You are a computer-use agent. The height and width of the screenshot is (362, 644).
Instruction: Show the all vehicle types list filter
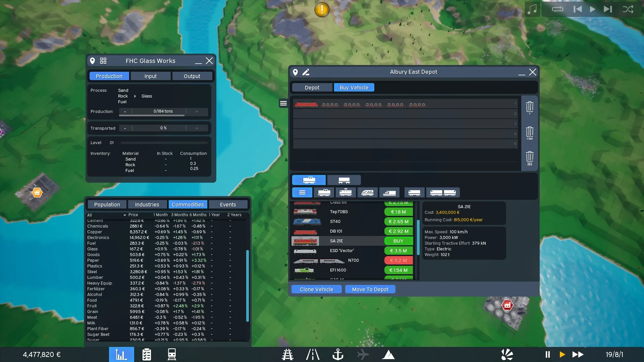coord(302,192)
